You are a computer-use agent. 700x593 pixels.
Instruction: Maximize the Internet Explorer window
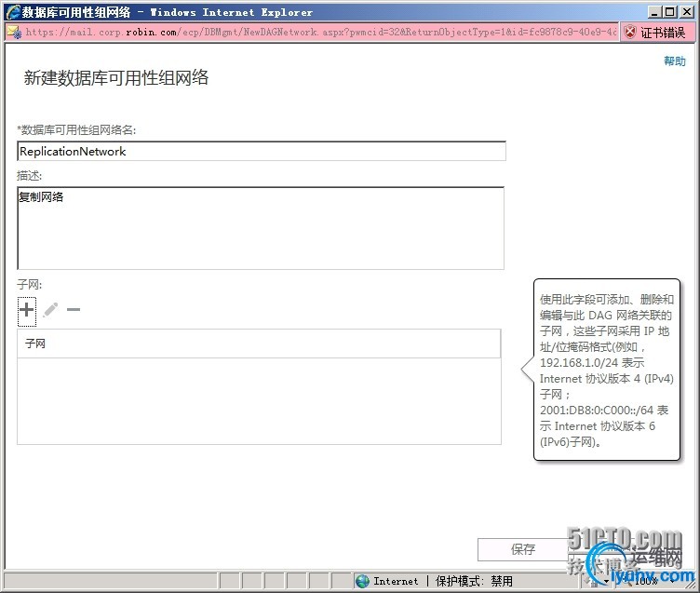pos(669,12)
